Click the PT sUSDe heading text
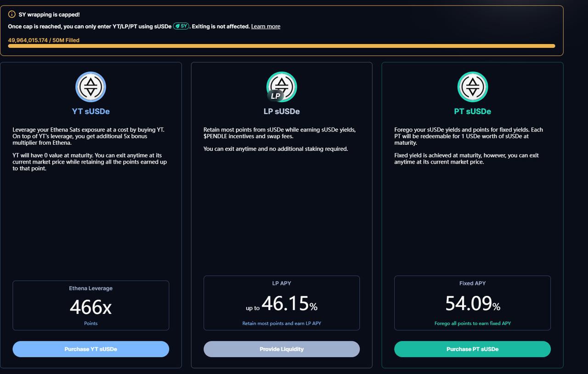The height and width of the screenshot is (374, 588). [472, 112]
